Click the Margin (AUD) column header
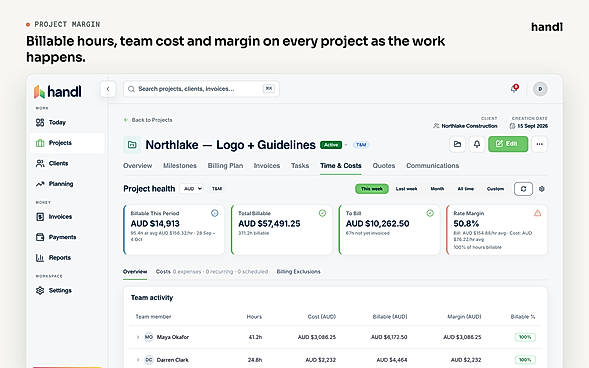 coord(464,317)
